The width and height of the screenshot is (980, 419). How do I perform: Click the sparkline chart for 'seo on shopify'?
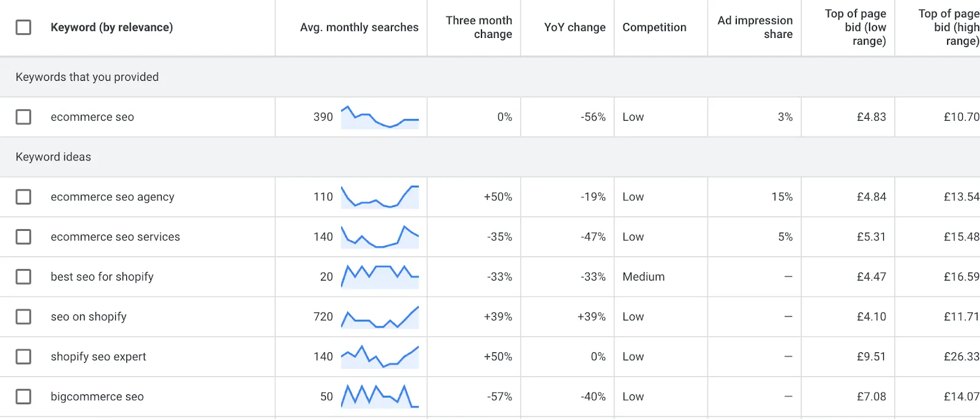(380, 317)
